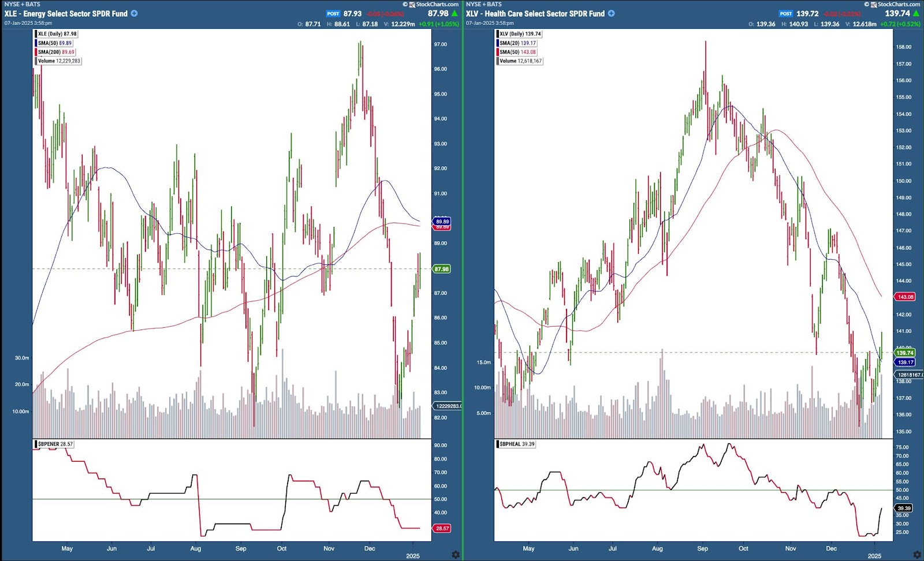Click the green up arrow next to 87.98
The image size is (924, 561).
point(455,13)
